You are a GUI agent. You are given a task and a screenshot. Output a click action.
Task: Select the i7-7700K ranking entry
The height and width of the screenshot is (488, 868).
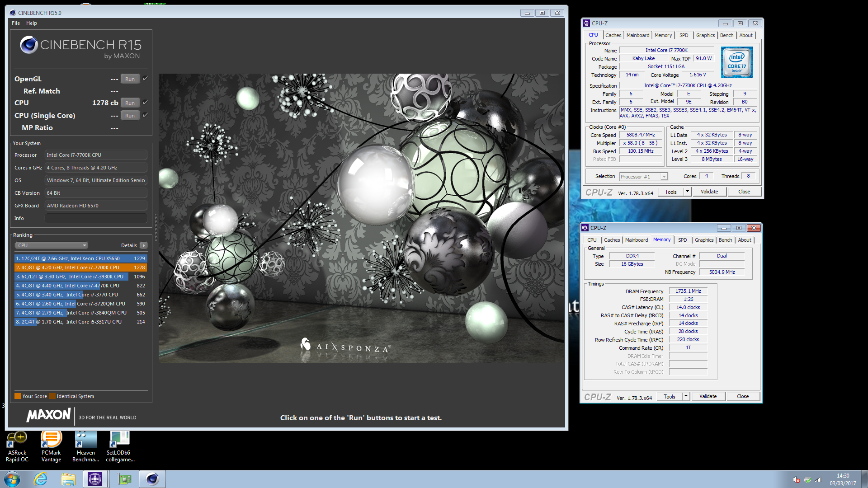pyautogui.click(x=80, y=267)
